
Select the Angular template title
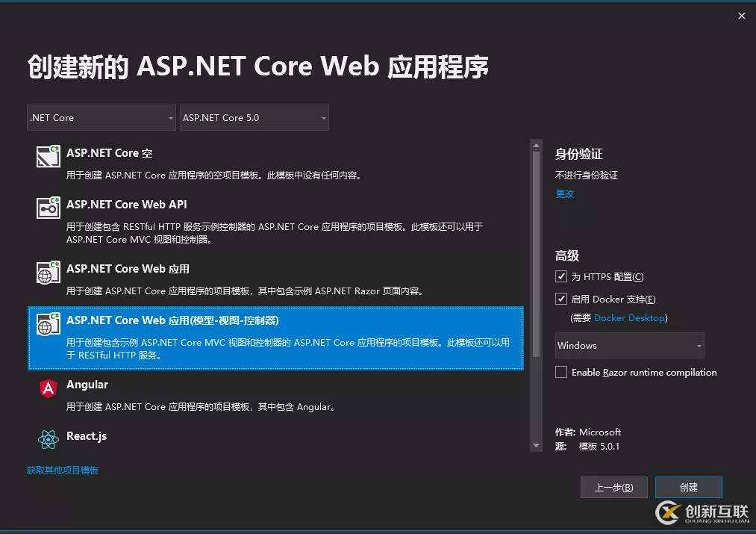(87, 385)
